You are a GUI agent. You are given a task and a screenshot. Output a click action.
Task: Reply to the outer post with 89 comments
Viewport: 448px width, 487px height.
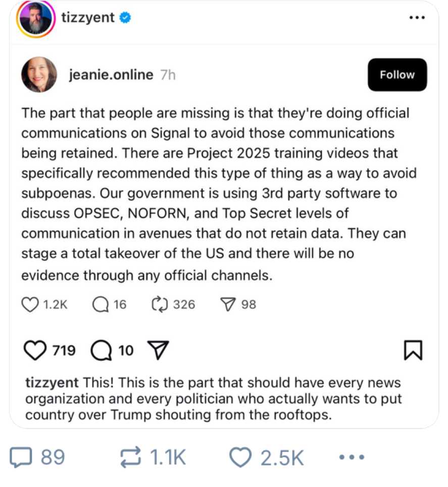(x=22, y=457)
